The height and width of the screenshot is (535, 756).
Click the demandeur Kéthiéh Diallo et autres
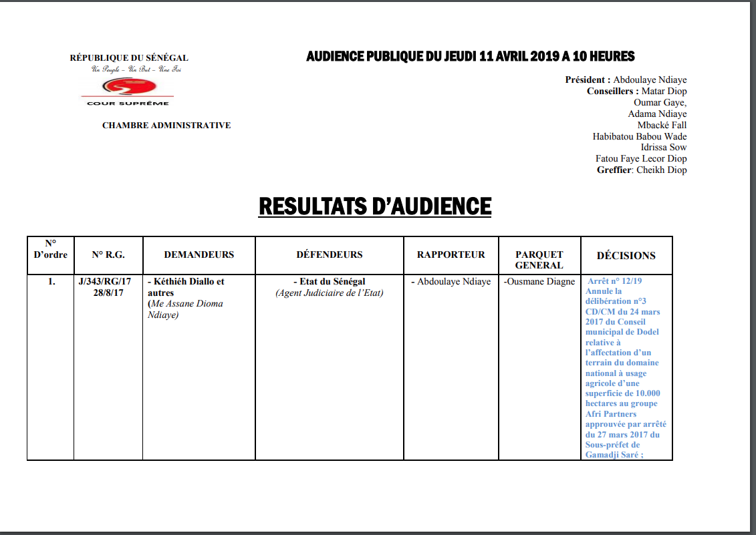point(187,286)
